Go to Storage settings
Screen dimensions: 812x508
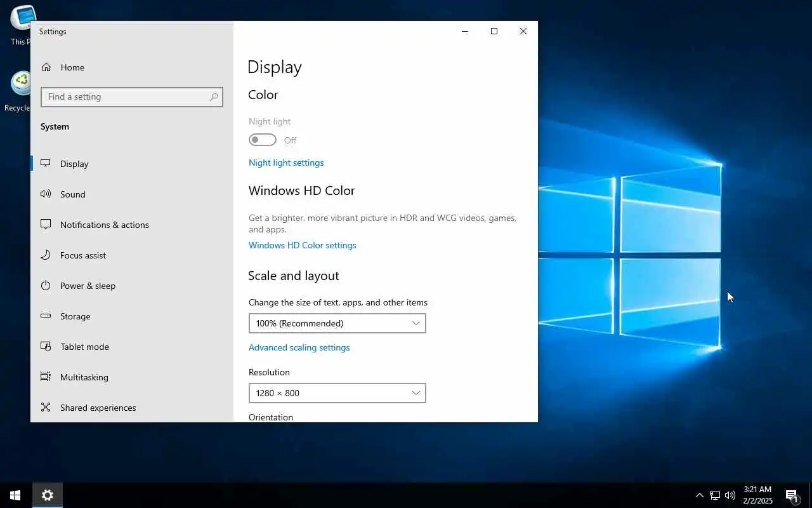point(132,316)
